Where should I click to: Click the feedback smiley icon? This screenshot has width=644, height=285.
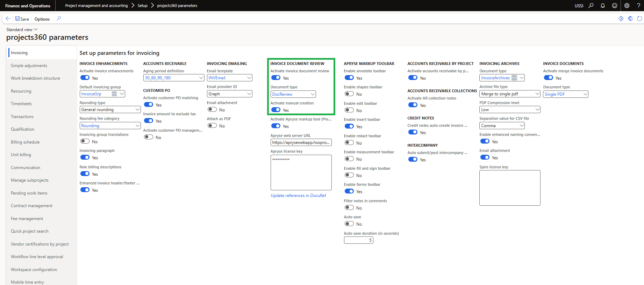click(615, 6)
